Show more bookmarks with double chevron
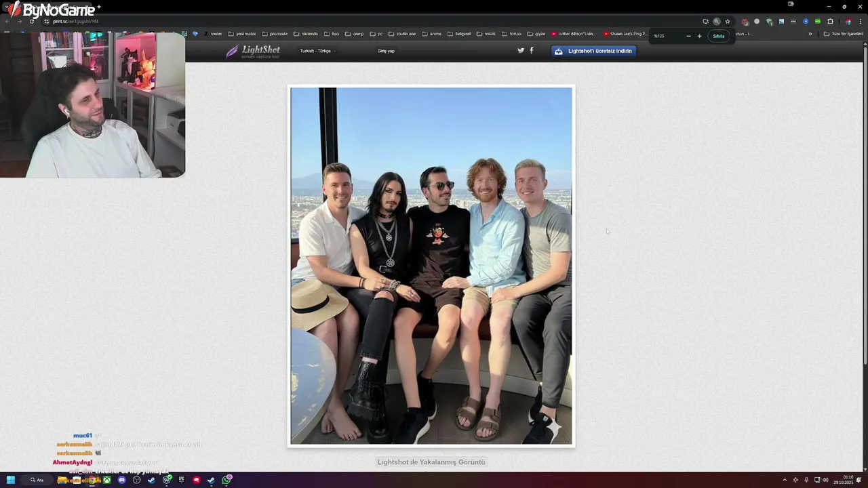This screenshot has width=868, height=488. [810, 34]
